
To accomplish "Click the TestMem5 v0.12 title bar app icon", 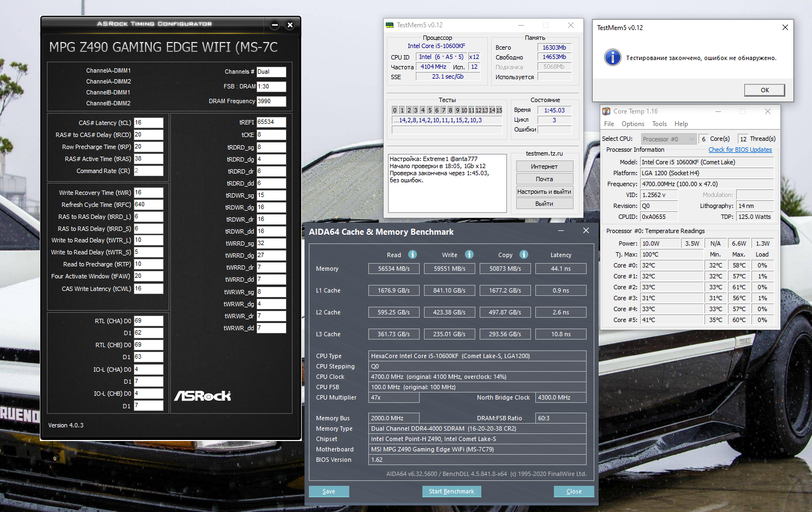I will pos(390,25).
